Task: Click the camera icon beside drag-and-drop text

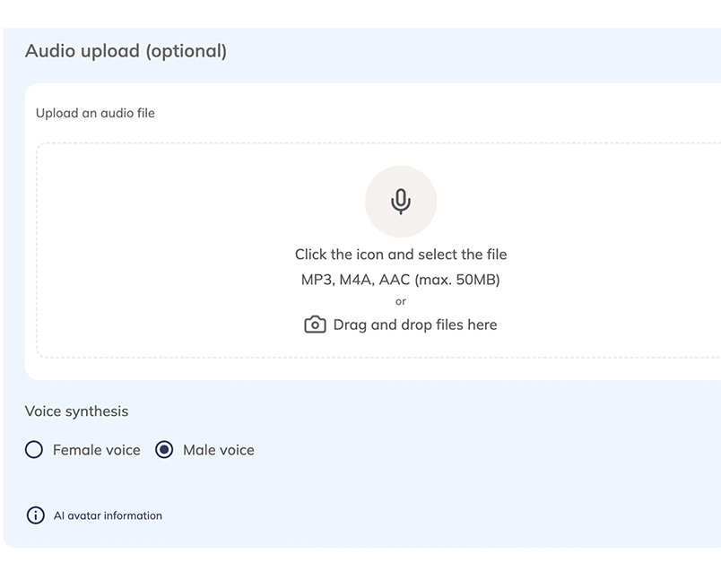Action: point(315,324)
